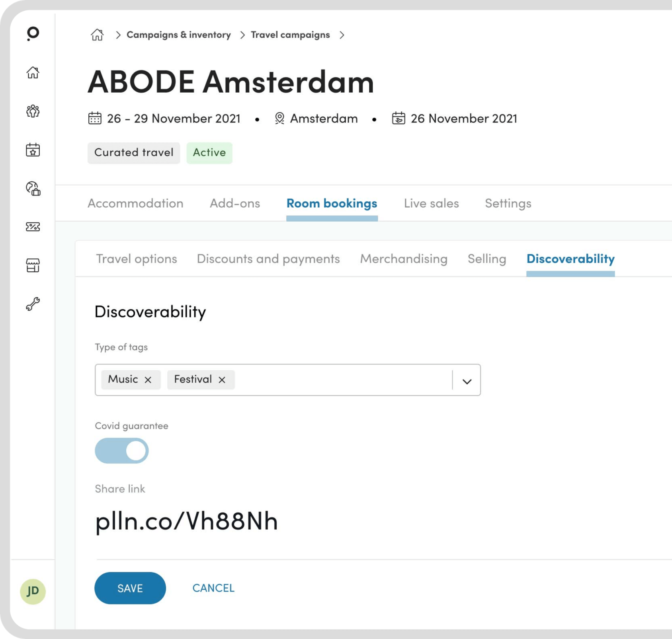Click the JD user avatar
Viewport: 672px width, 639px height.
pyautogui.click(x=33, y=591)
